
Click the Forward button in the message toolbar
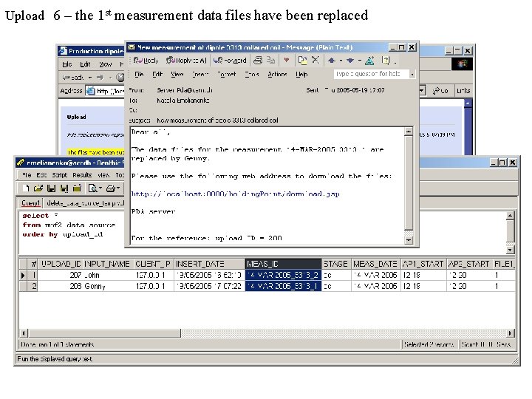230,61
